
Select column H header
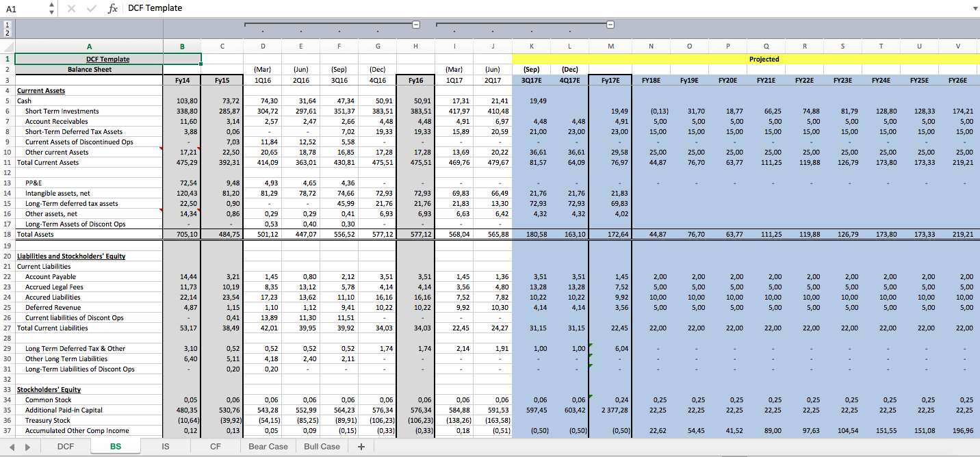tap(415, 46)
